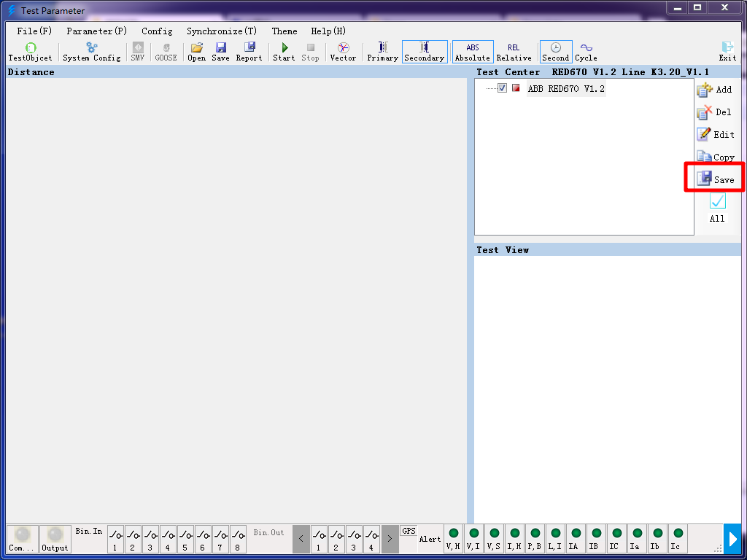Image resolution: width=747 pixels, height=560 pixels.
Task: Expand the right-side blue arrow panel
Action: [x=732, y=539]
